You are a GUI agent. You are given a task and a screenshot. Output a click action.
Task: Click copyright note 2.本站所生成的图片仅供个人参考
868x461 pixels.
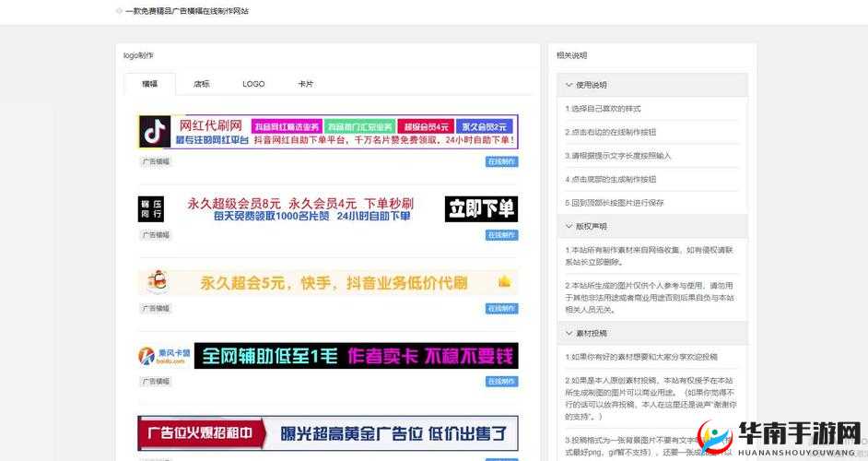click(x=650, y=298)
